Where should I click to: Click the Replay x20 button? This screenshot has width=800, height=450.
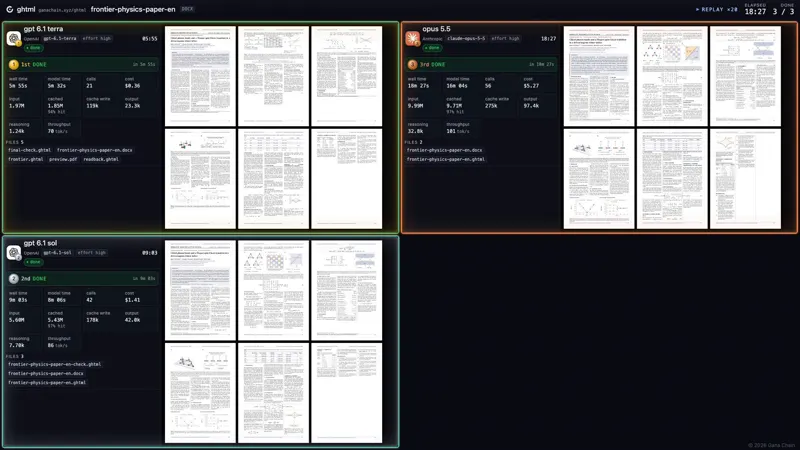pos(716,9)
